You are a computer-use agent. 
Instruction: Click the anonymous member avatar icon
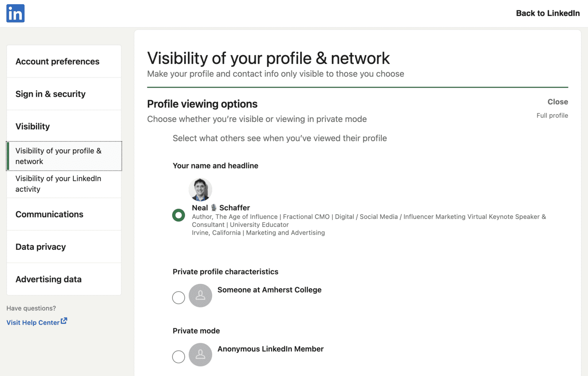(x=200, y=355)
